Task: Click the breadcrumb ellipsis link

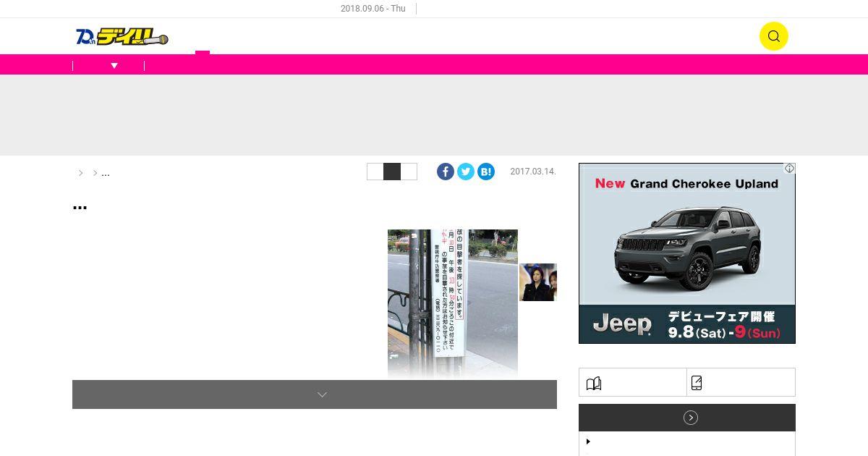Action: pos(106,173)
